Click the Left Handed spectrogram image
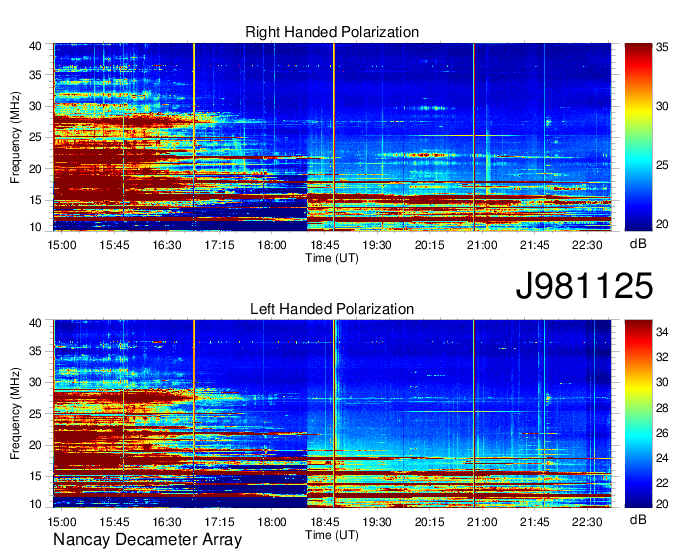The height and width of the screenshot is (552, 680). click(x=332, y=414)
